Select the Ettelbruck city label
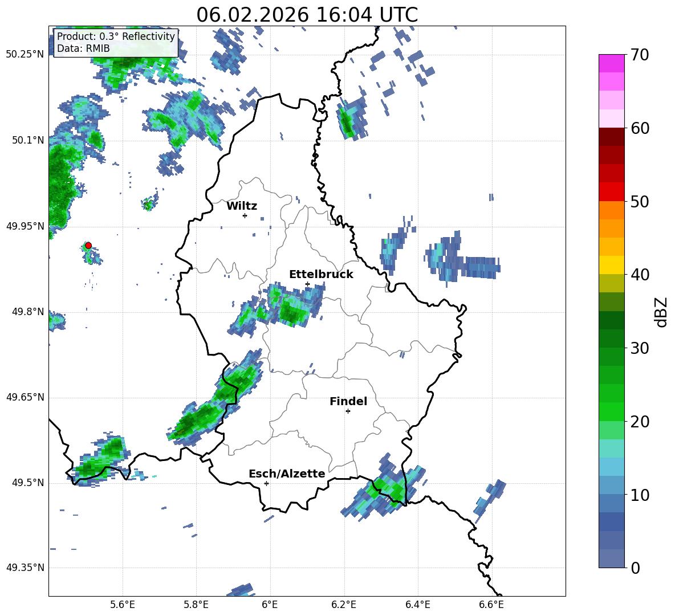The height and width of the screenshot is (616, 675). point(321,275)
